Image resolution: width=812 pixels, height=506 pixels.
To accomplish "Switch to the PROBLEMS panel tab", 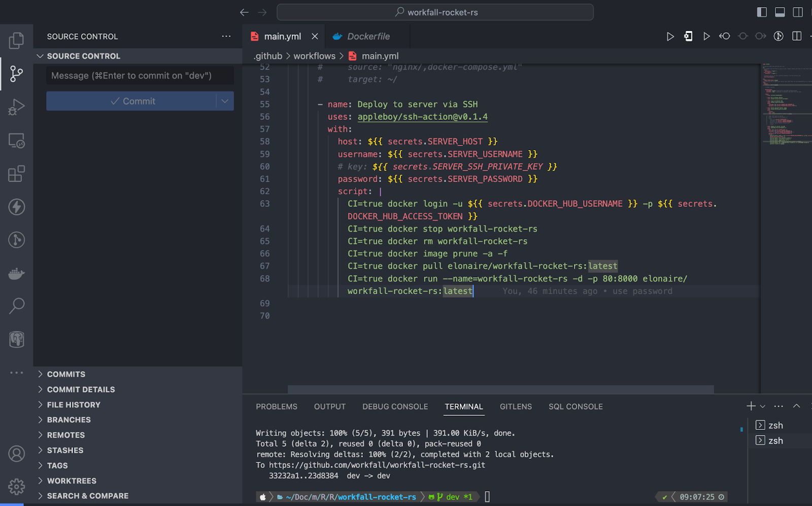I will [277, 407].
